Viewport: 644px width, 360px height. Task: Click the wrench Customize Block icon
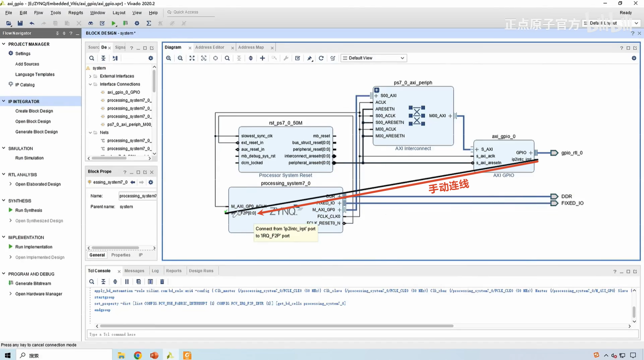click(x=286, y=58)
